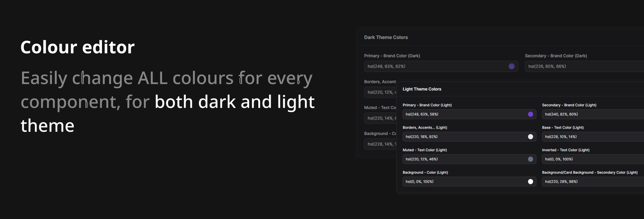Click the dark theme Muted Text Color field

(x=380, y=118)
